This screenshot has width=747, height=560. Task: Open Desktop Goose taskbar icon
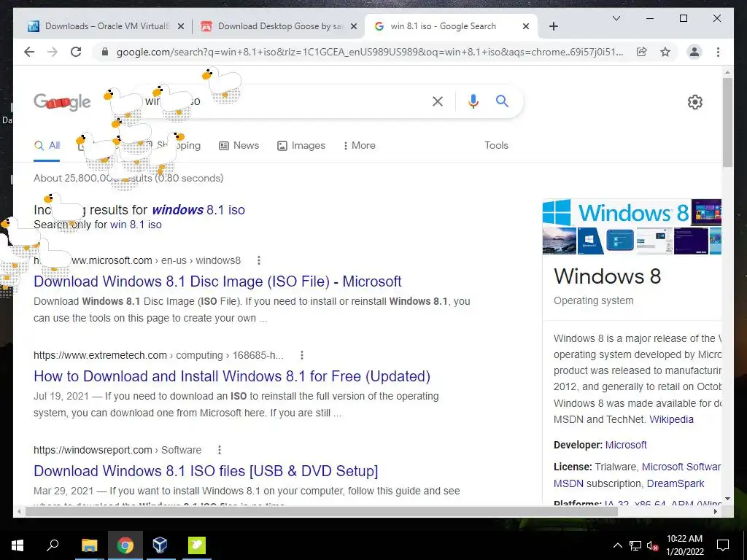[196, 545]
